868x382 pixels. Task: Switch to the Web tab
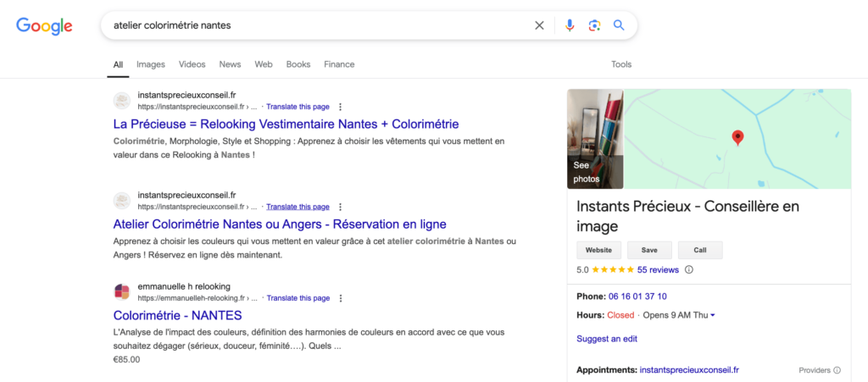tap(264, 64)
